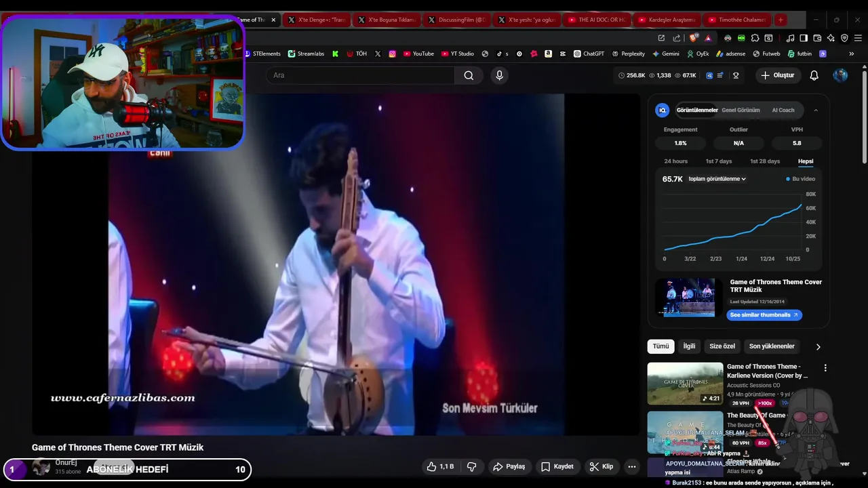The width and height of the screenshot is (868, 488).
Task: Open Acoustic Sessions CO channel
Action: pyautogui.click(x=753, y=386)
